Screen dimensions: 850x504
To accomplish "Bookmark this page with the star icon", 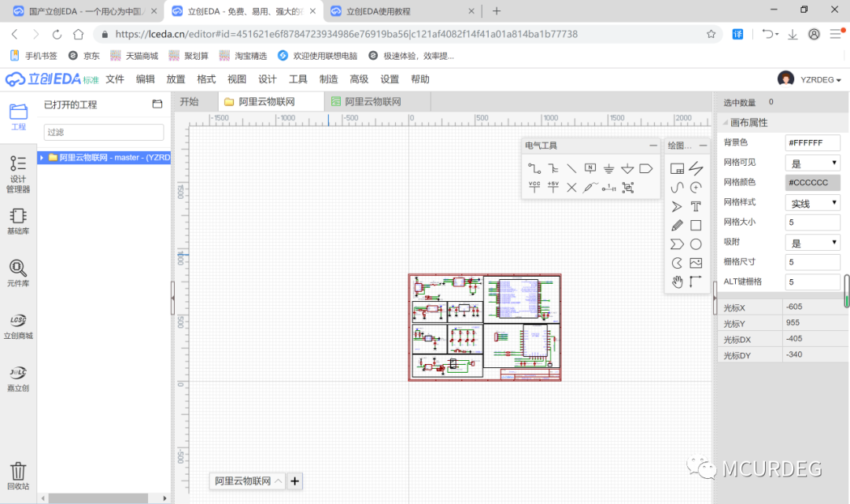I will tap(711, 34).
